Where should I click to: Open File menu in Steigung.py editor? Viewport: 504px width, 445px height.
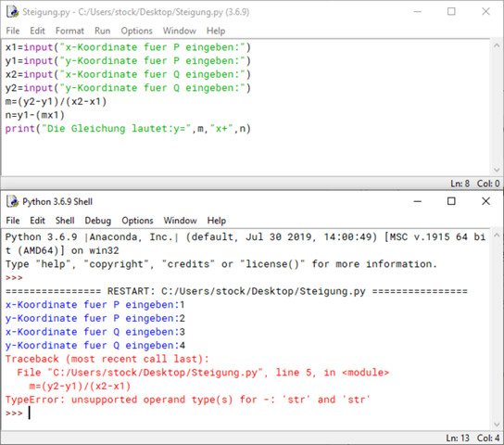tap(13, 31)
